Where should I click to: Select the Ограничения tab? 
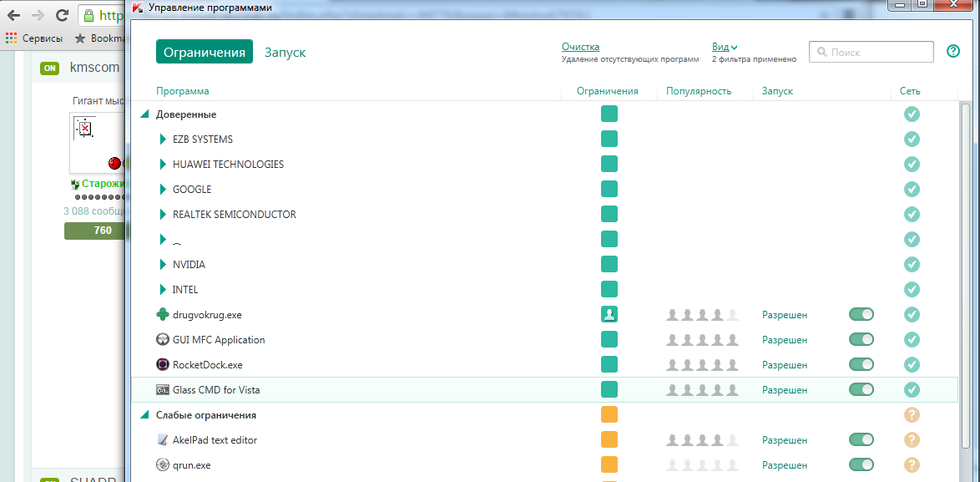point(205,52)
